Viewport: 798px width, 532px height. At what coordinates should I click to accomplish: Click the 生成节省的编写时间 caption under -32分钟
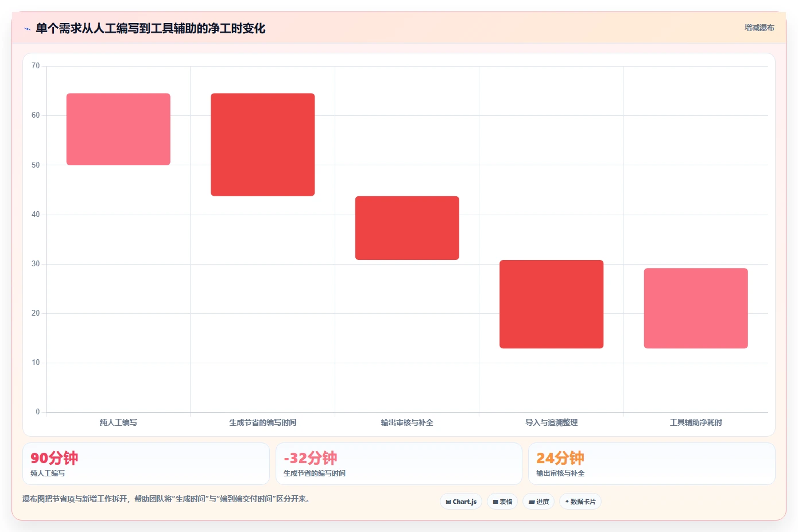[x=315, y=473]
